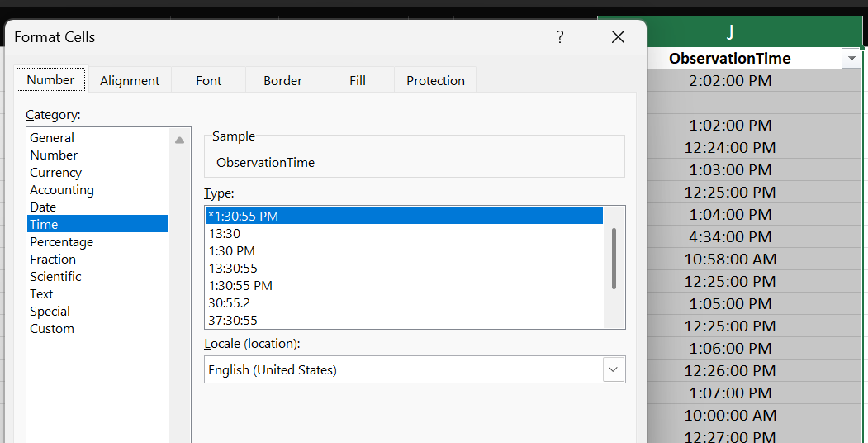Image resolution: width=868 pixels, height=443 pixels.
Task: Select the 37:30:55 time type
Action: (x=233, y=321)
